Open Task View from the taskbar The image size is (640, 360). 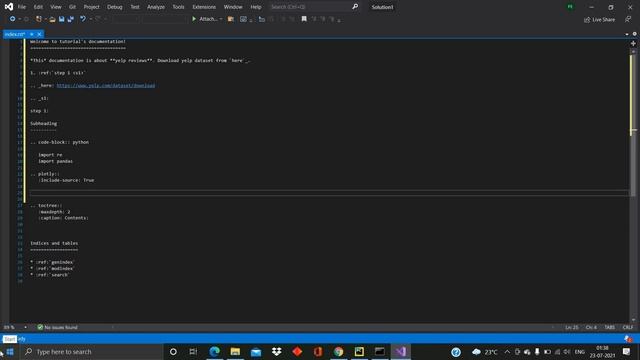pyautogui.click(x=193, y=351)
